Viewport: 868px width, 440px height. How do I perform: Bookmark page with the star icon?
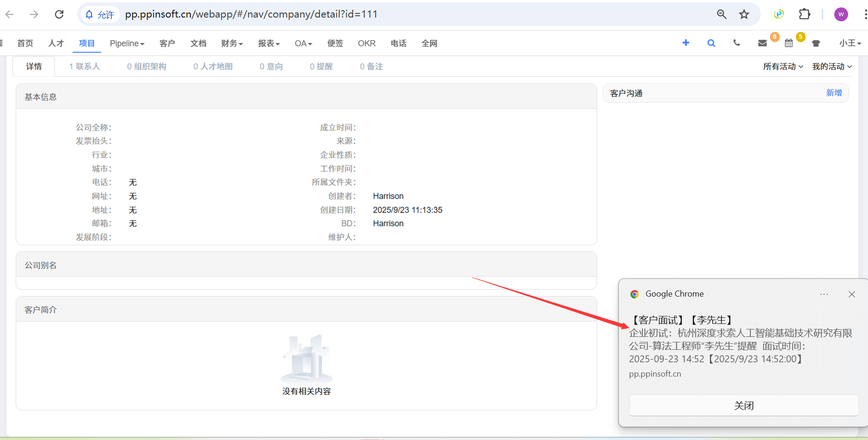click(x=744, y=14)
